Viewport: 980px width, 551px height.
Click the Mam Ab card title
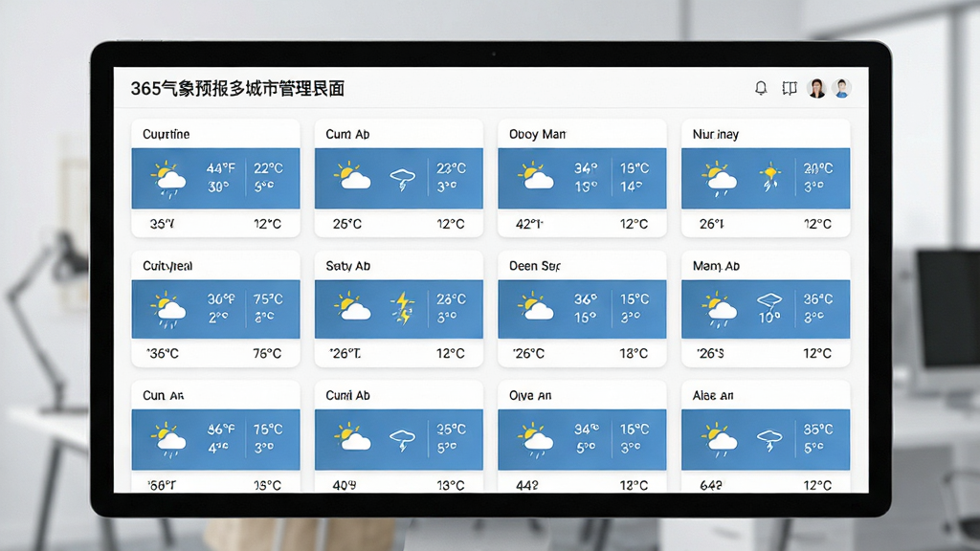point(716,266)
